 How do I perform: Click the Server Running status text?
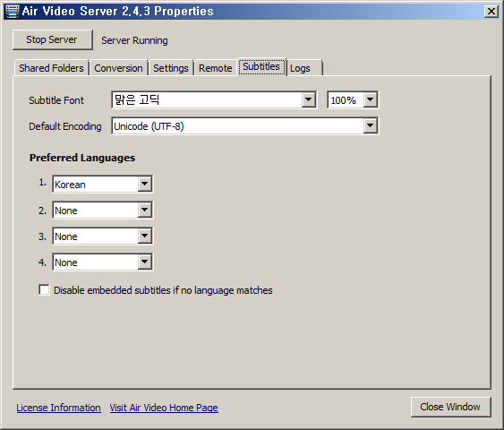coord(134,40)
